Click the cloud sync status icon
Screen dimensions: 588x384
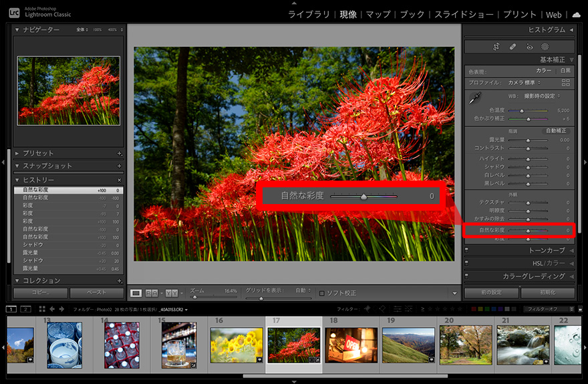click(576, 14)
